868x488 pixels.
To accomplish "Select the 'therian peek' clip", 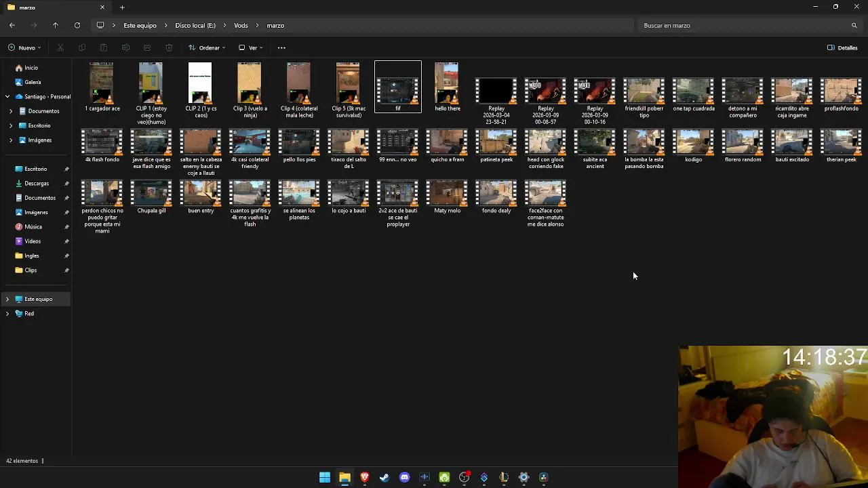I will [x=842, y=146].
